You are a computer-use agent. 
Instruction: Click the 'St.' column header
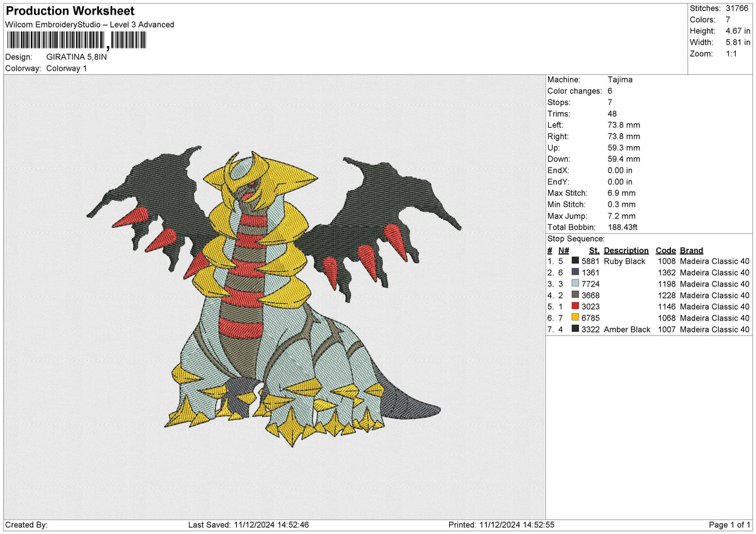(x=594, y=251)
